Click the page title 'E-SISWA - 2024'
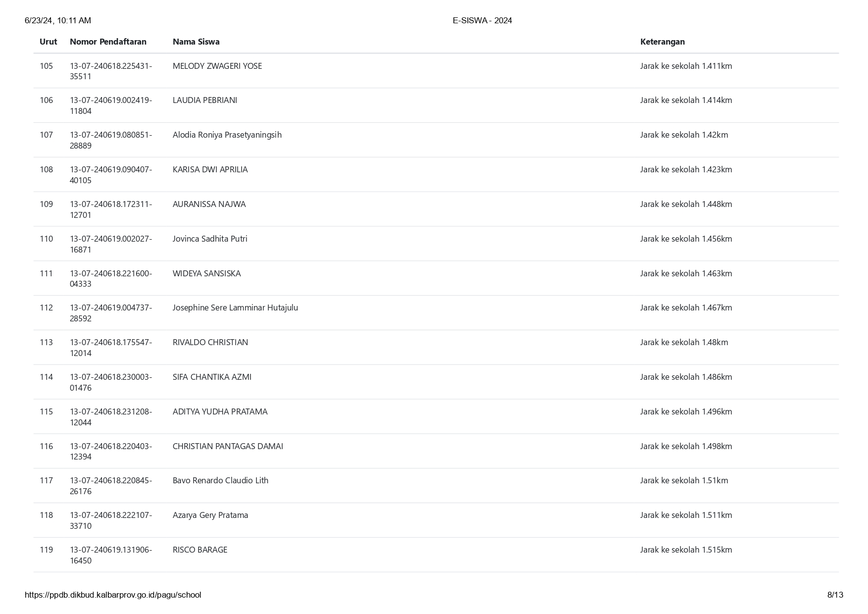The image size is (868, 614). coord(482,20)
